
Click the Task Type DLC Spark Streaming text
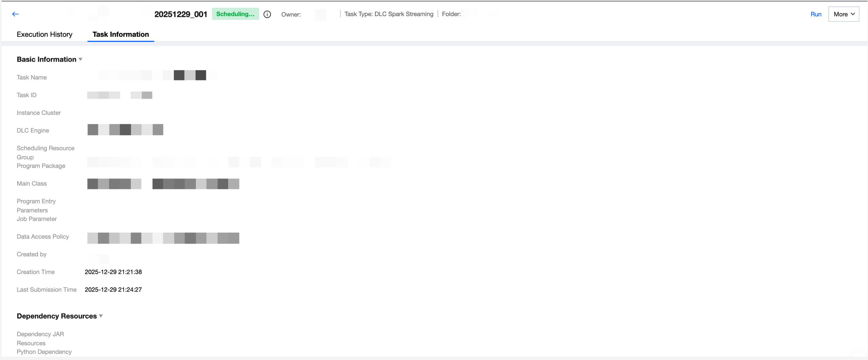click(389, 14)
